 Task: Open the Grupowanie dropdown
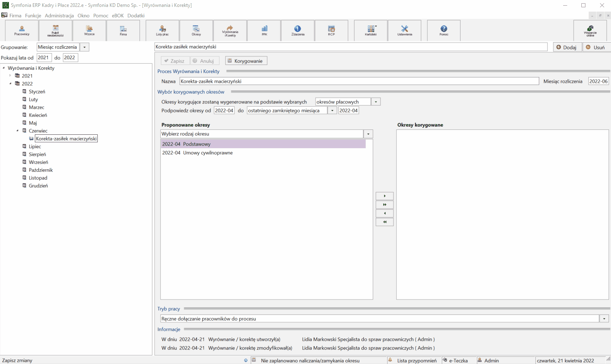click(84, 47)
